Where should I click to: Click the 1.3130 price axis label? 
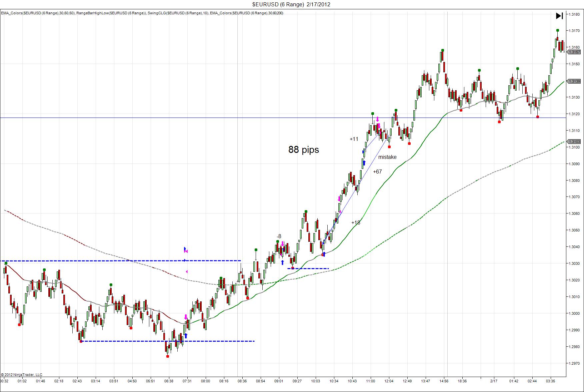tap(575, 97)
